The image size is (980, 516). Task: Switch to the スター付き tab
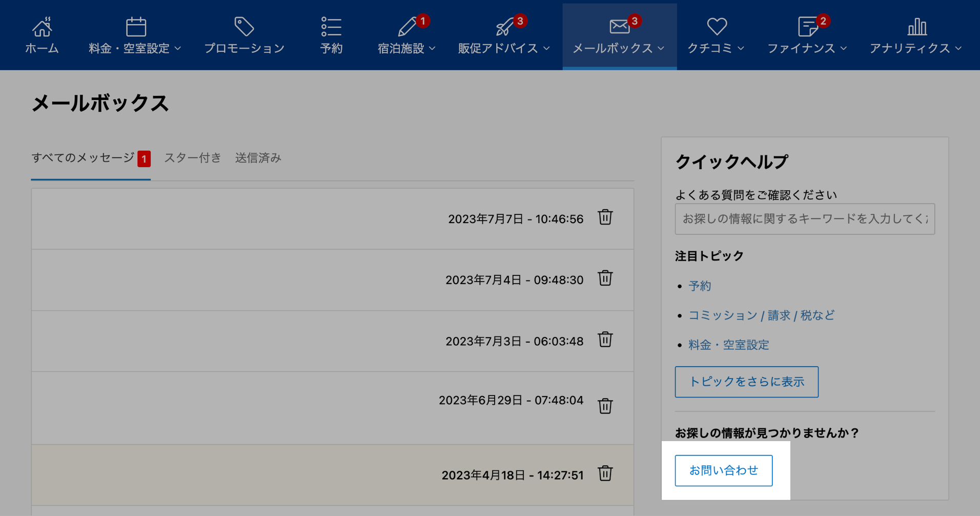(192, 158)
